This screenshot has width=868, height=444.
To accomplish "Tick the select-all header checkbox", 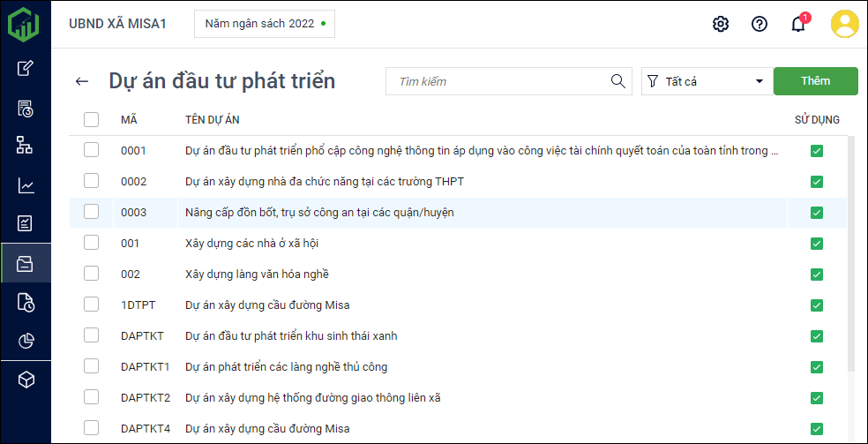I will (x=92, y=120).
